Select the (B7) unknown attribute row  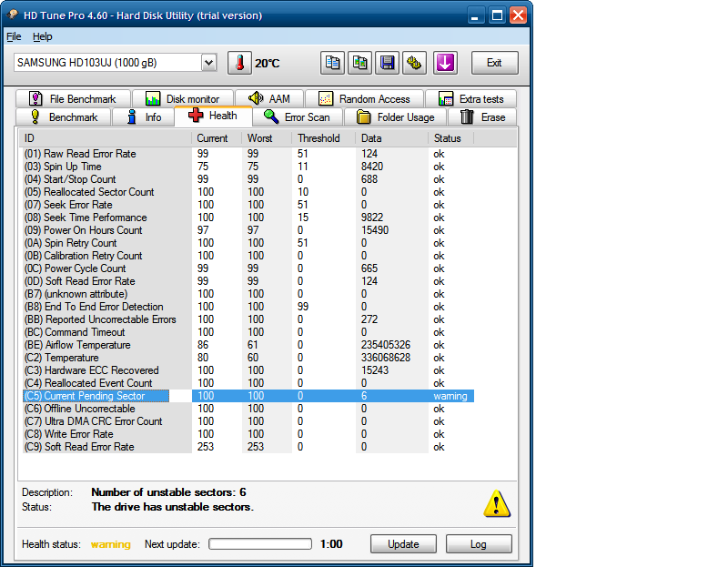(247, 294)
